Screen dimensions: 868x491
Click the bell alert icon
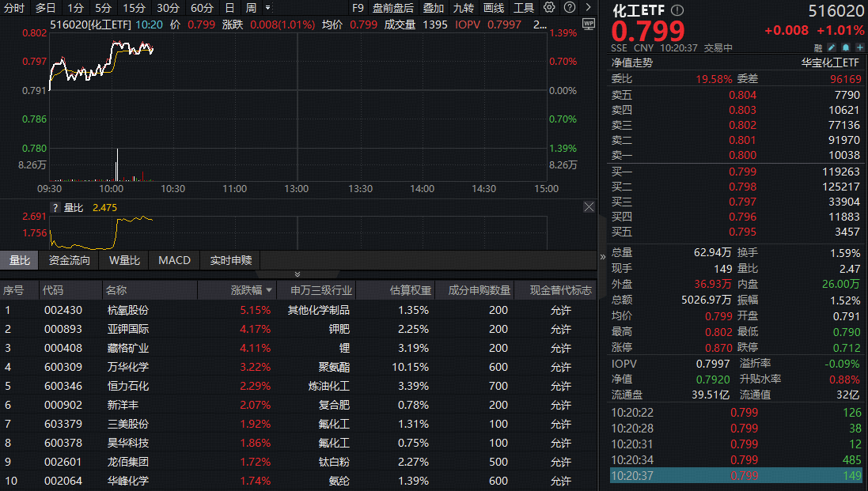845,47
